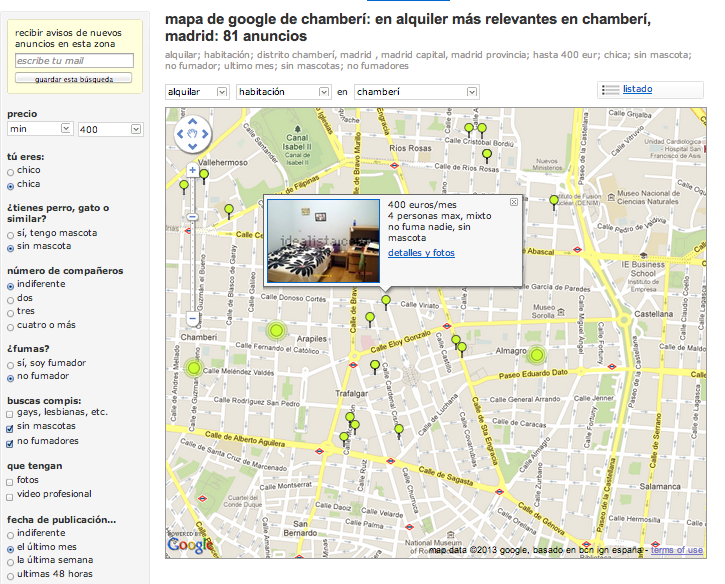The height and width of the screenshot is (584, 725).
Task: Zoom out using the map minus button
Action: click(x=192, y=318)
